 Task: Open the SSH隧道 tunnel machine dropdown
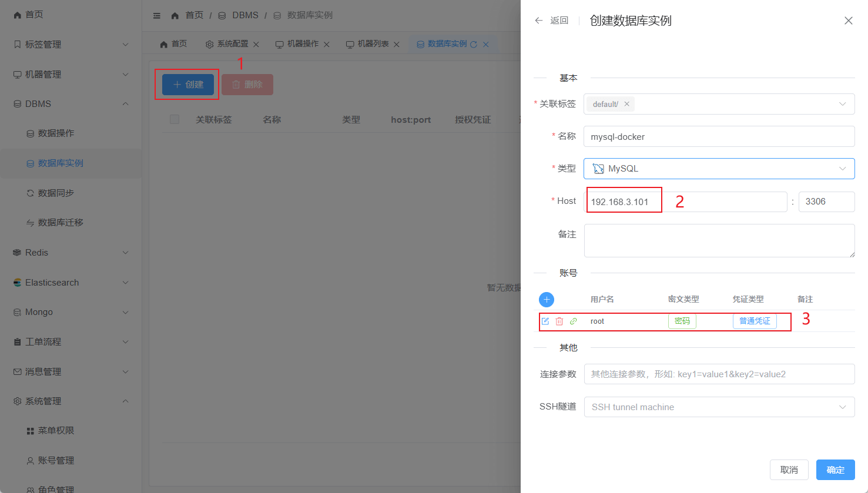719,407
